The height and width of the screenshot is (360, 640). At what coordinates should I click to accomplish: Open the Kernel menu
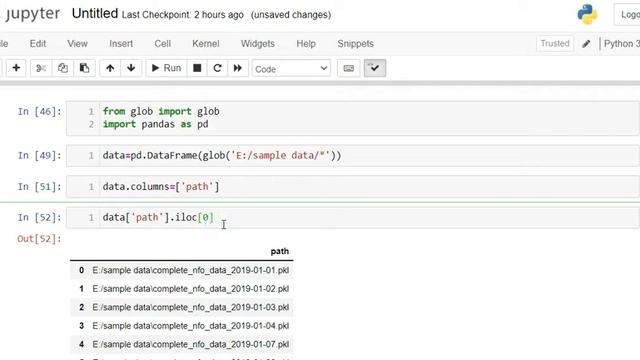coord(206,44)
